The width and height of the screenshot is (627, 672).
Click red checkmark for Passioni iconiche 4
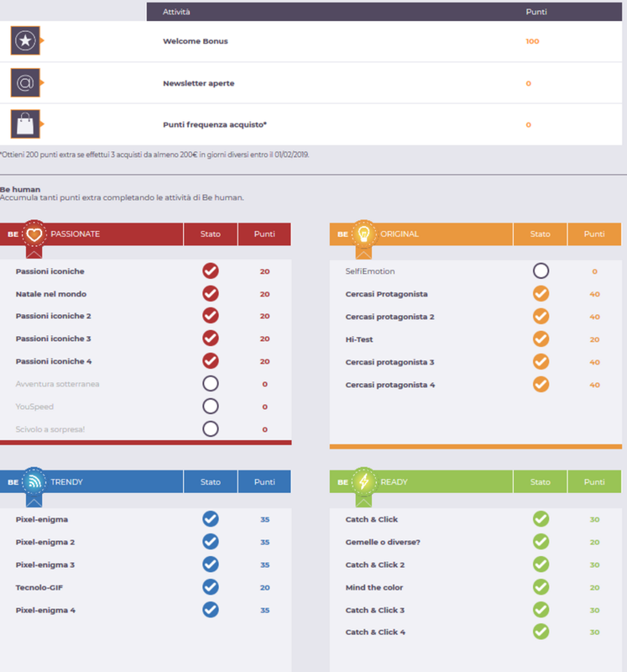211,361
